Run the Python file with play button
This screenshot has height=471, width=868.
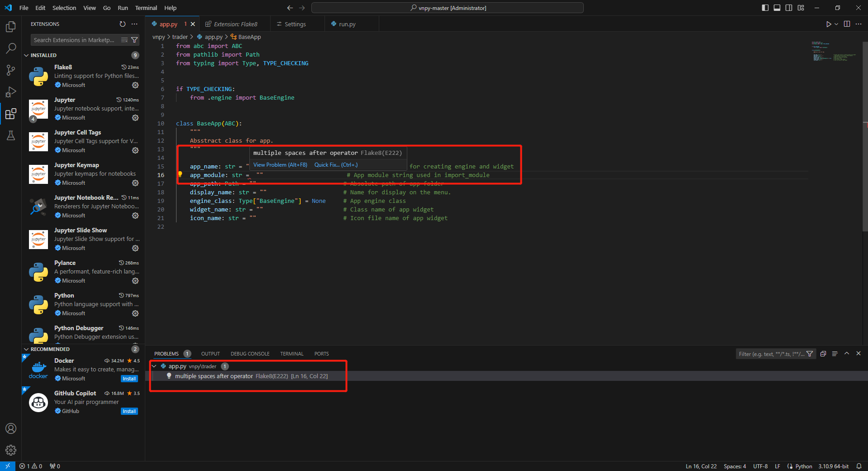pos(828,24)
